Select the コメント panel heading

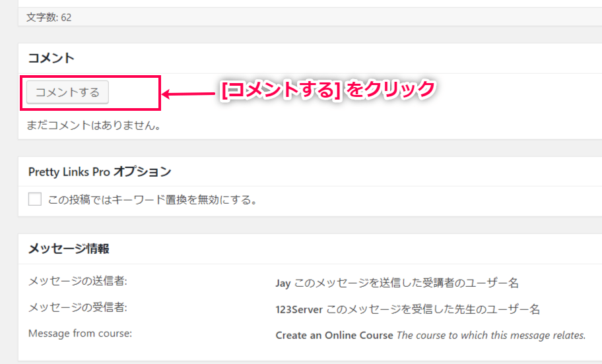click(51, 58)
